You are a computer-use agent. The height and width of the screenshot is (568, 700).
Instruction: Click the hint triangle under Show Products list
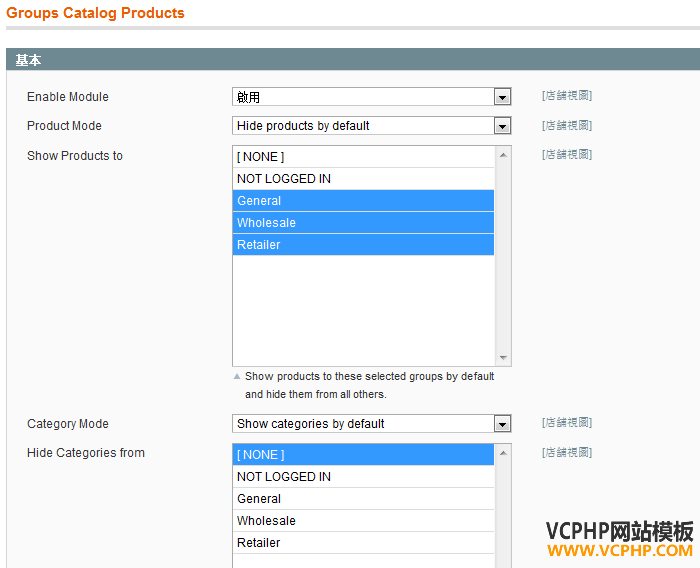pyautogui.click(x=237, y=376)
